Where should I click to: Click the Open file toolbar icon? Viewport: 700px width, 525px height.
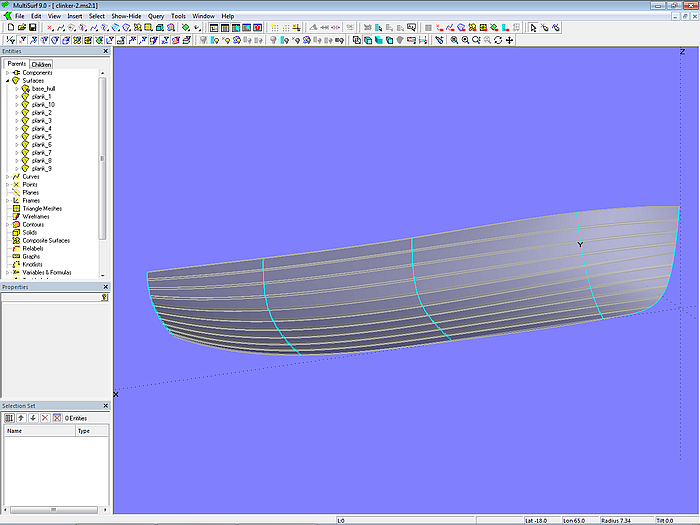(x=21, y=28)
